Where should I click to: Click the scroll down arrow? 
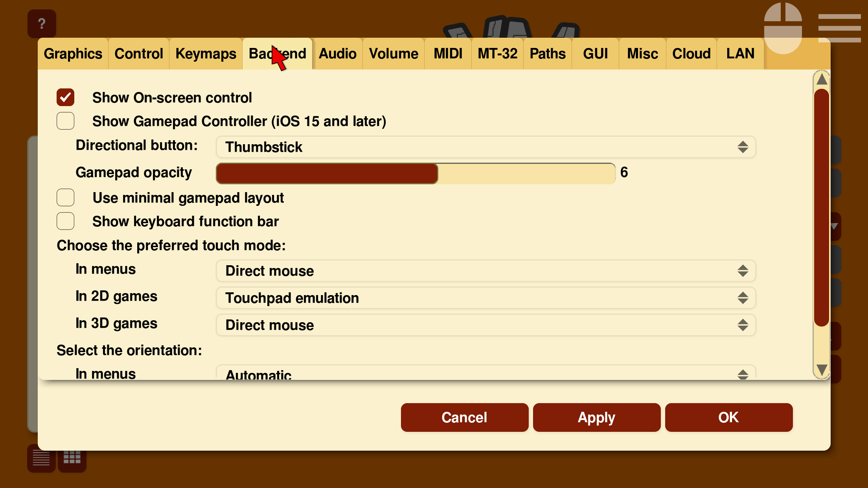[x=822, y=370]
